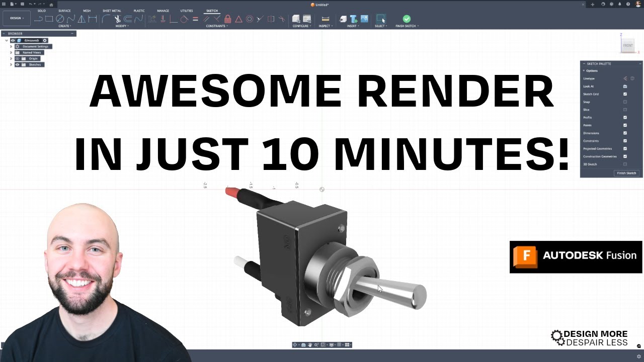
Task: Expand the Named Views tree node
Action: coord(11,53)
